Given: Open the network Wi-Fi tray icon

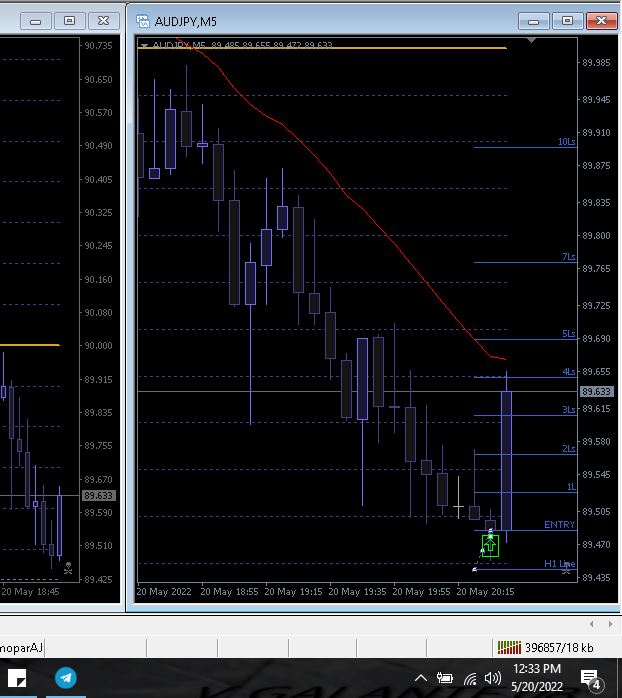Looking at the screenshot, I should tap(470, 678).
